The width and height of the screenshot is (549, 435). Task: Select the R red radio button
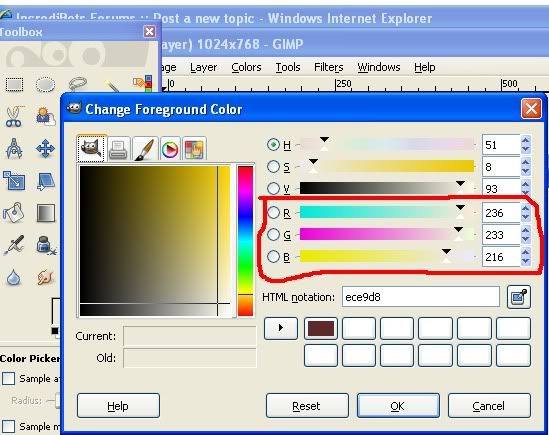[x=273, y=212]
